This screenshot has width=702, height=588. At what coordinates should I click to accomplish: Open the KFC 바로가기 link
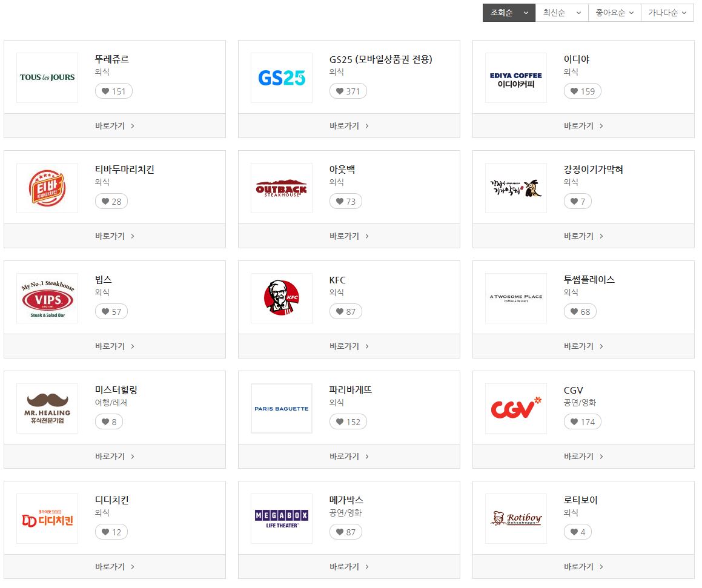click(x=349, y=346)
